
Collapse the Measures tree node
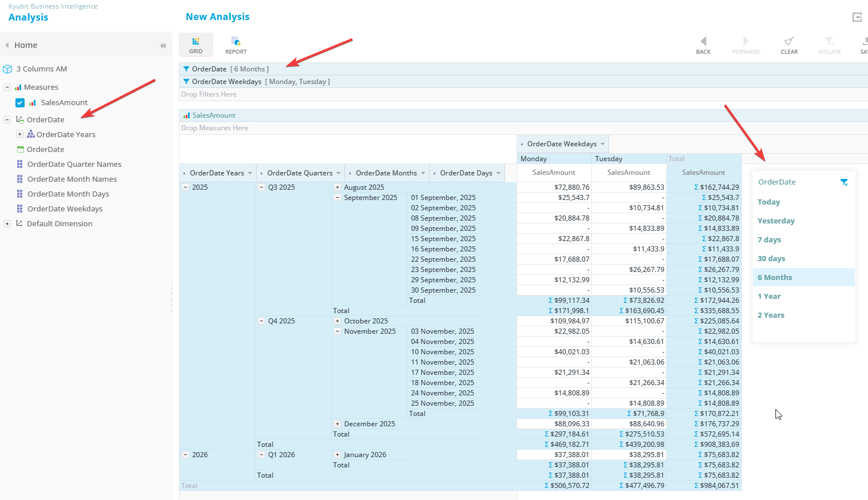point(7,87)
